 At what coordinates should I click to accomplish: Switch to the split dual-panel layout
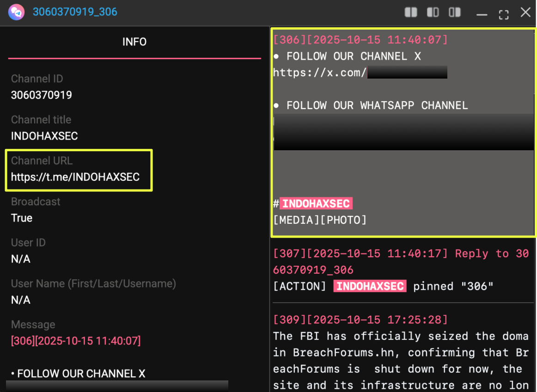click(x=410, y=12)
